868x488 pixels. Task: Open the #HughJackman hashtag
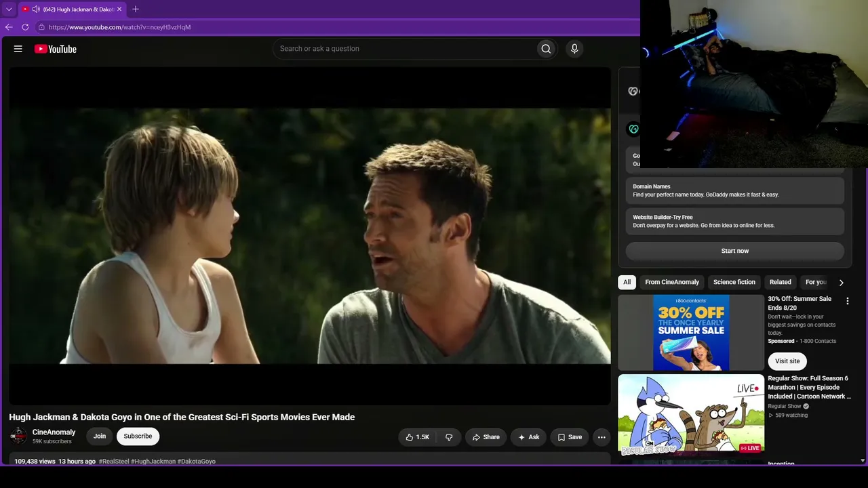click(153, 462)
